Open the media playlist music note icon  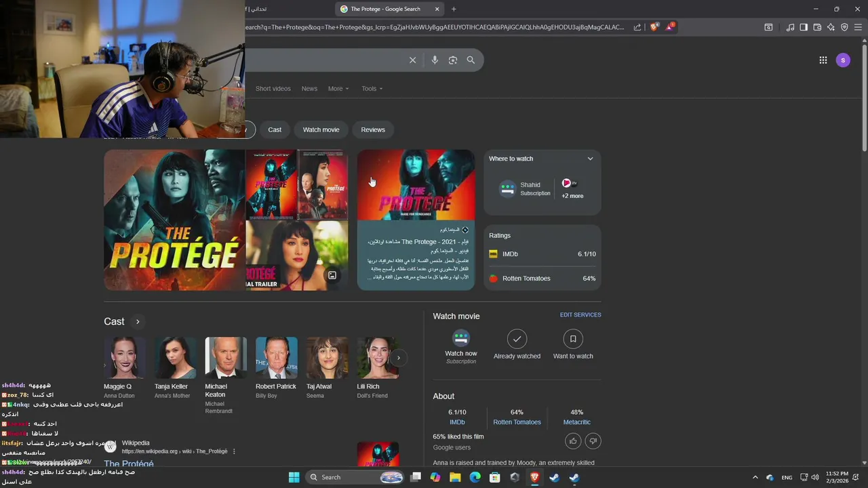pyautogui.click(x=790, y=27)
